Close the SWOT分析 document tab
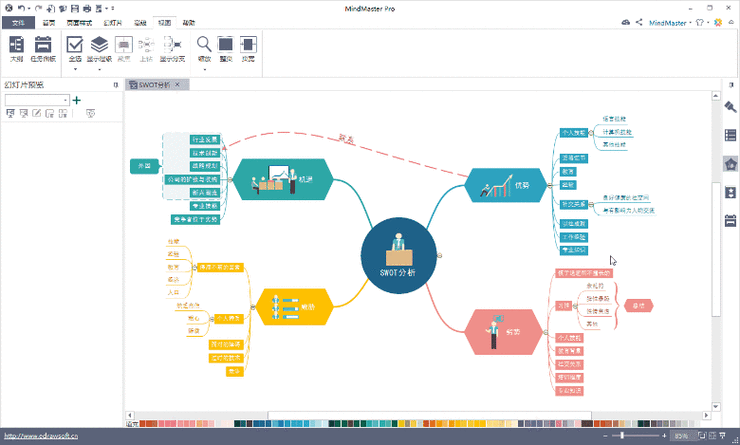The width and height of the screenshot is (740, 445). [177, 84]
